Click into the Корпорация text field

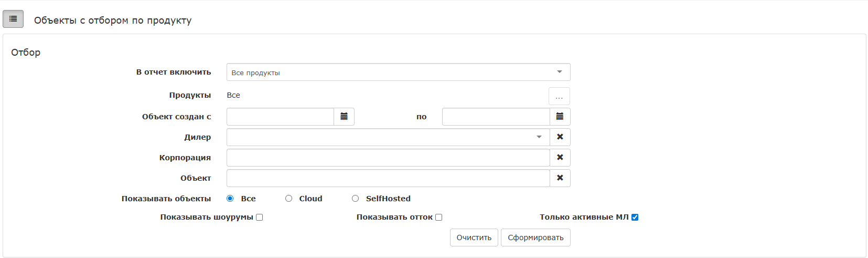click(x=388, y=158)
